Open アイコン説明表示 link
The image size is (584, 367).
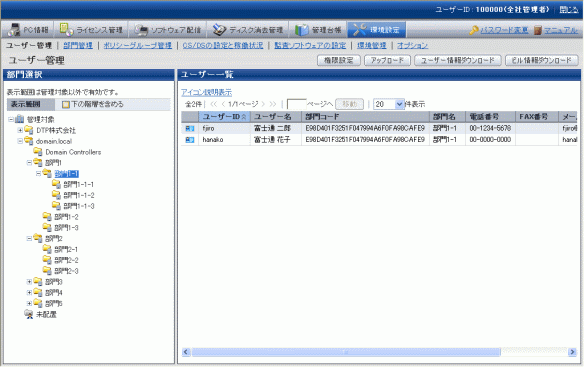[x=206, y=92]
